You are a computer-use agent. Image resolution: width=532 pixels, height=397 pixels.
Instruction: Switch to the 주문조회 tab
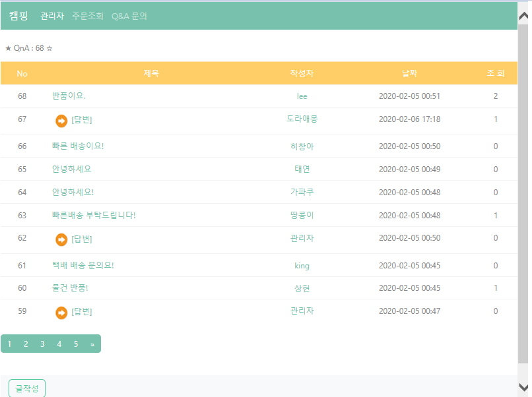[x=86, y=16]
